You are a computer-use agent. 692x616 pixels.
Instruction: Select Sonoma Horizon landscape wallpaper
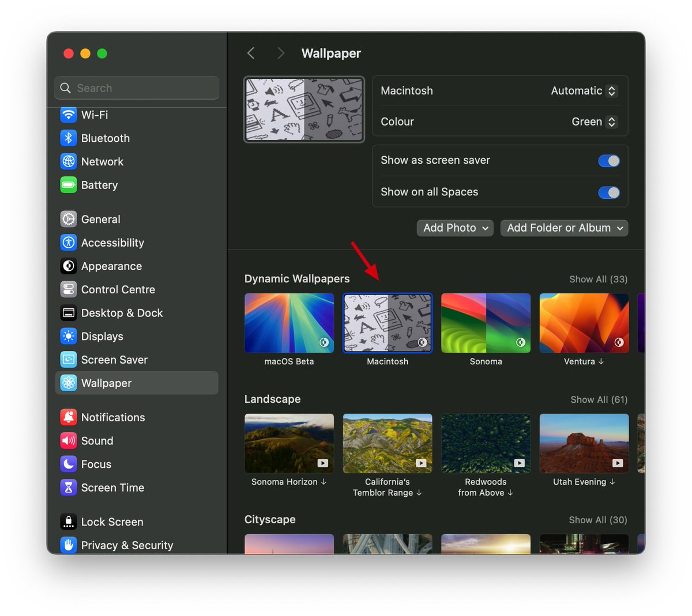289,444
